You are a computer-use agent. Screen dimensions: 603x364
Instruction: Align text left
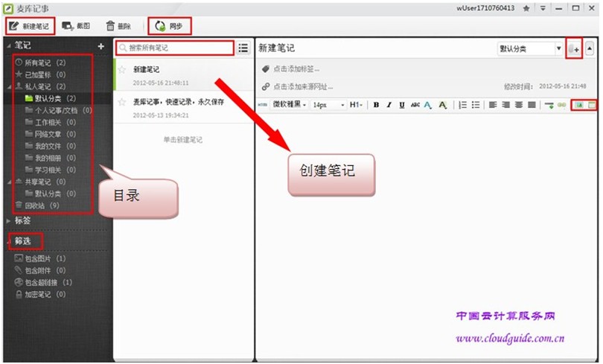[x=493, y=104]
